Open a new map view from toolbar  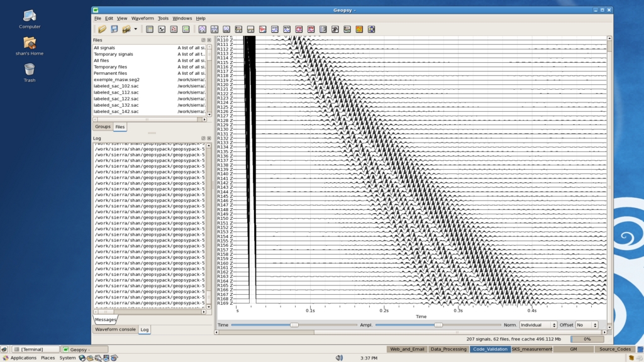coord(174,29)
